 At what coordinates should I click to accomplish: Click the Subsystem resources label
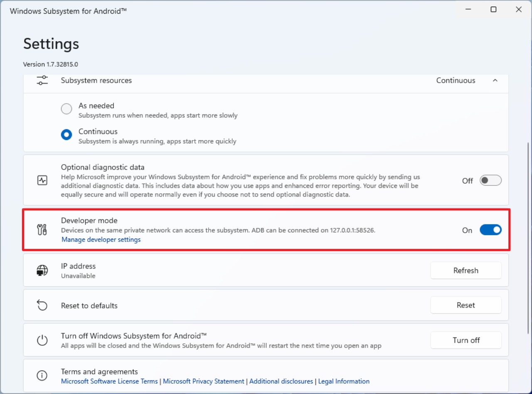[96, 81]
